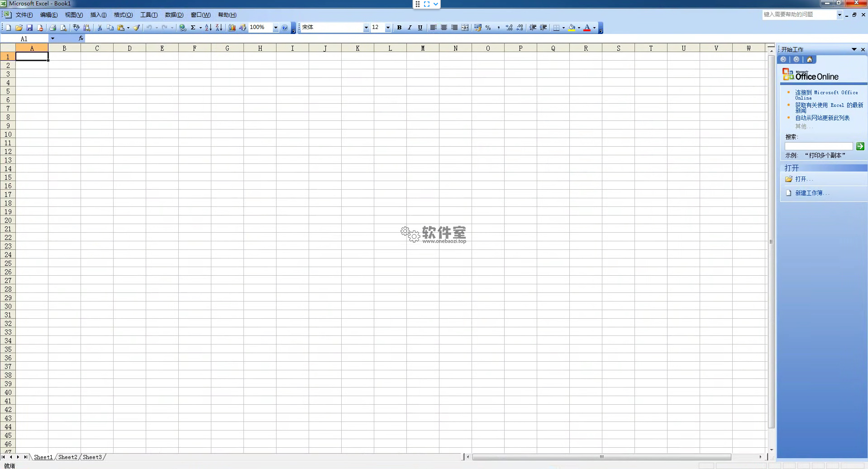The width and height of the screenshot is (868, 469).
Task: Paste with the clipboard icon
Action: (120, 28)
